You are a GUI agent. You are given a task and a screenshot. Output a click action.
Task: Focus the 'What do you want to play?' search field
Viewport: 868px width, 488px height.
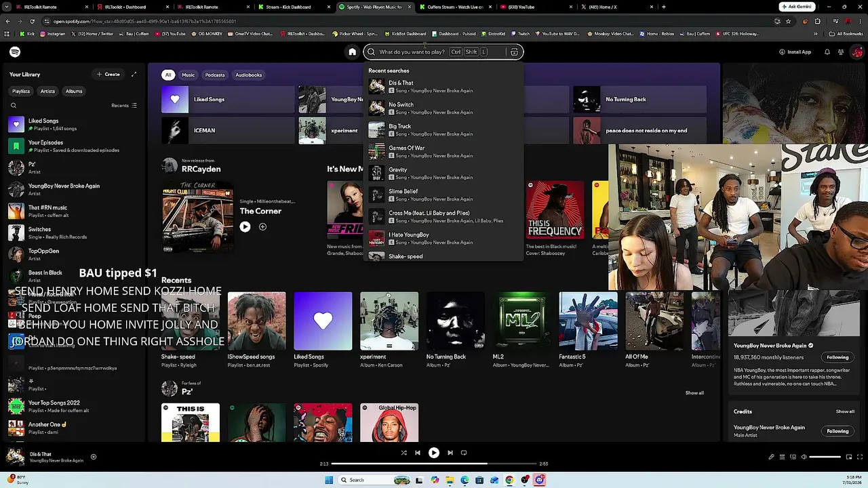pos(443,52)
